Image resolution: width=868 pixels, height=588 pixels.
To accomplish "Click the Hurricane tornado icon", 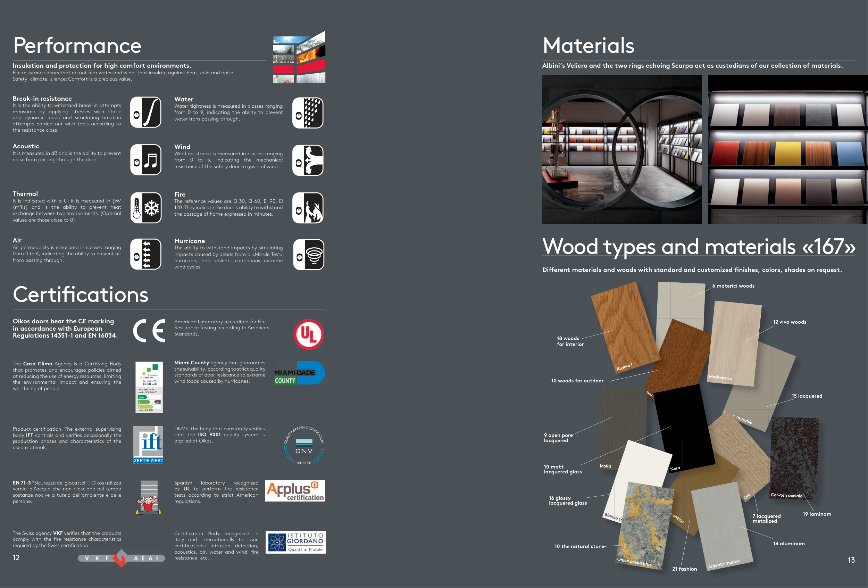I will [x=309, y=254].
